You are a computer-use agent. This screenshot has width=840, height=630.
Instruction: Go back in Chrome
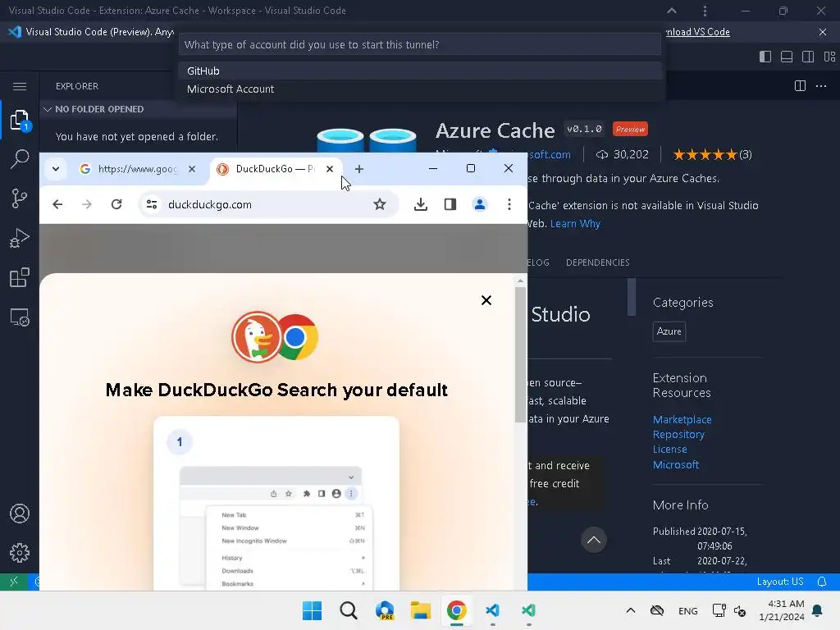57,204
